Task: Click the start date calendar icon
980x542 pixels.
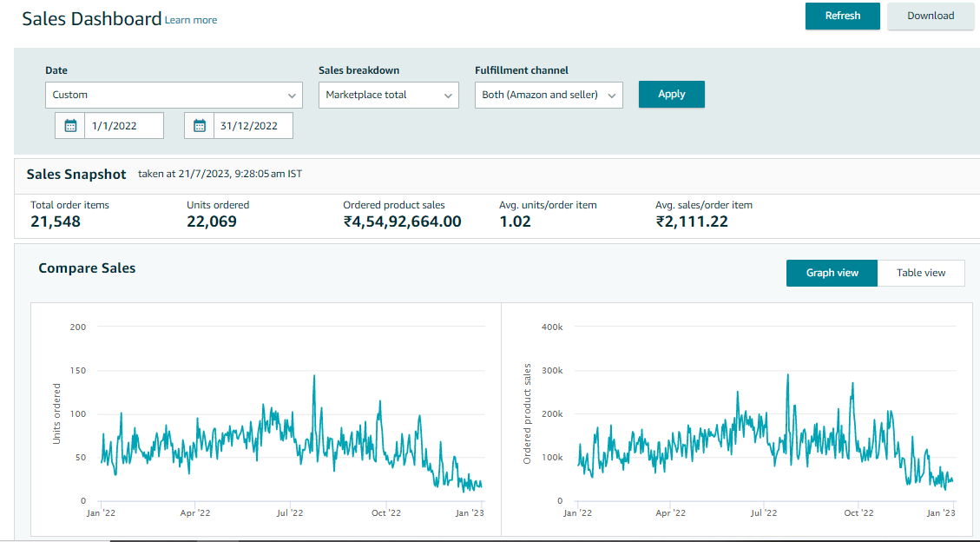Action: pos(70,126)
